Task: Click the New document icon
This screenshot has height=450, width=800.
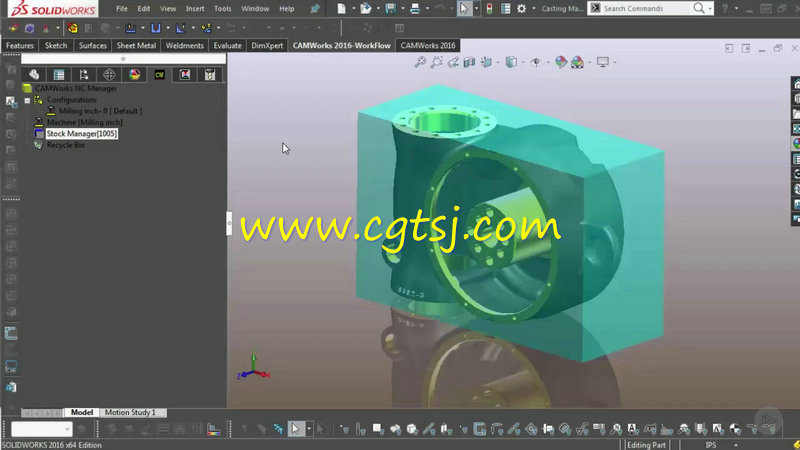Action: tap(341, 8)
